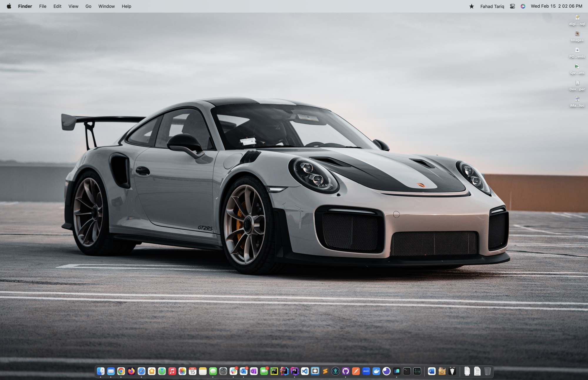
Task: Open Docker Desktop dock icon
Action: (376, 371)
